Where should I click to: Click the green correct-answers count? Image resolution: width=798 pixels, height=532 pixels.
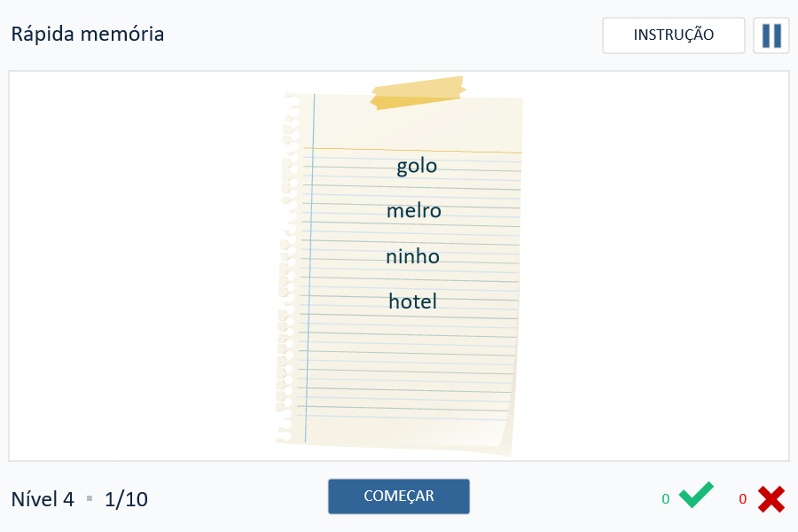[666, 499]
